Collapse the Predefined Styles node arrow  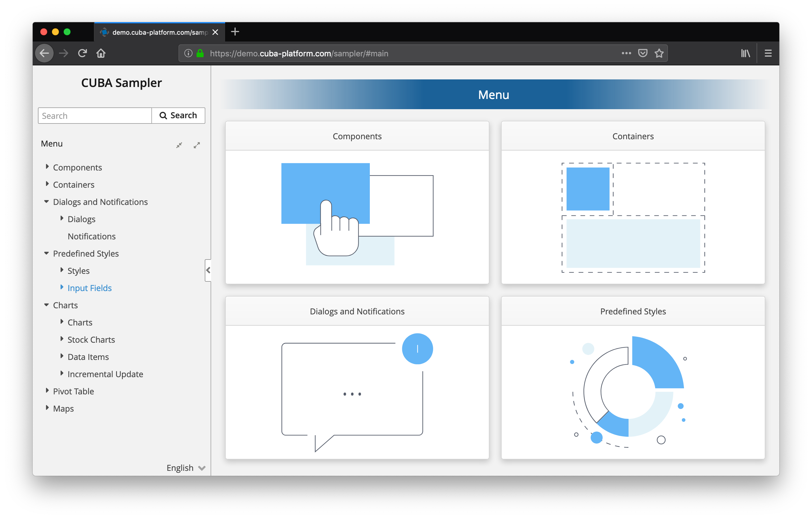click(x=47, y=253)
